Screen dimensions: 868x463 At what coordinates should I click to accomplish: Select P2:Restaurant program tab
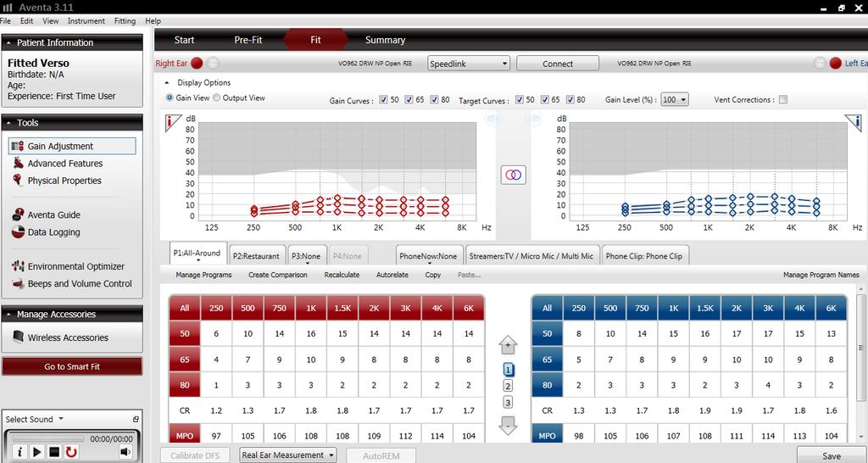[x=256, y=256]
